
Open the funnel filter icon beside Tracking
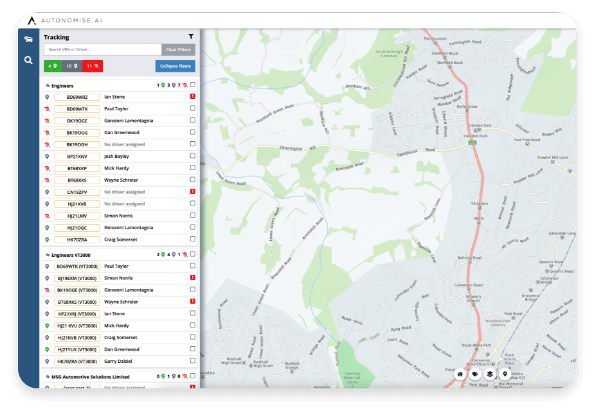(x=191, y=36)
